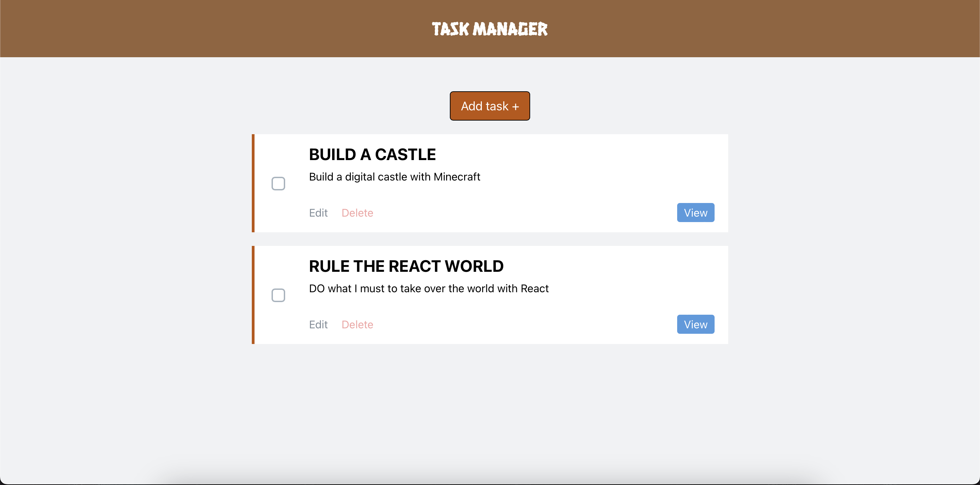View the Build a Castle task
The width and height of the screenshot is (980, 485).
coord(696,213)
